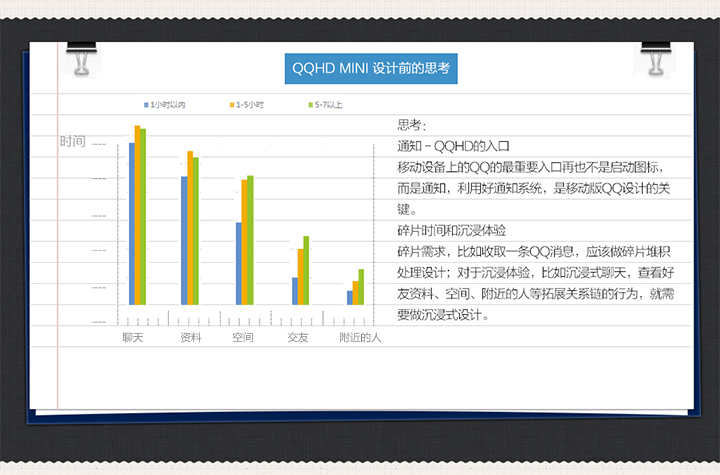This screenshot has width=720, height=475.
Task: Select the green bar above 空间
Action: pyautogui.click(x=250, y=240)
